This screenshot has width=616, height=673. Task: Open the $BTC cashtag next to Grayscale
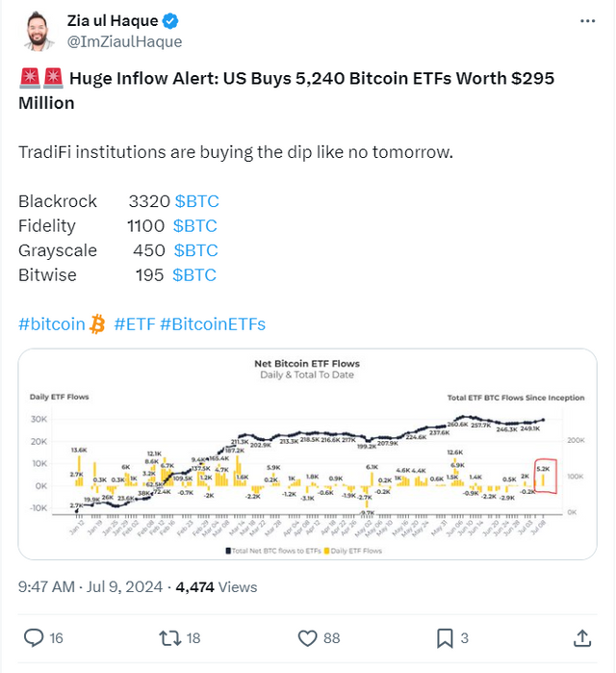point(195,250)
